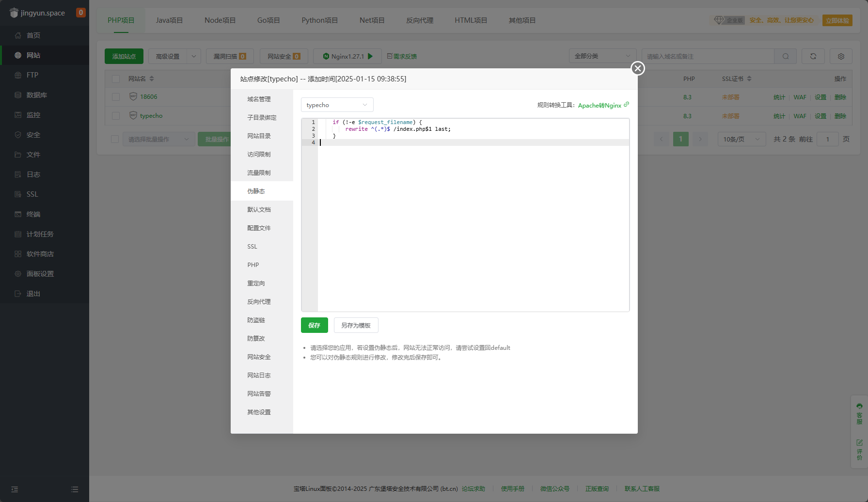Toggle the select-all checkbox in table header
This screenshot has height=502, width=868.
point(116,79)
